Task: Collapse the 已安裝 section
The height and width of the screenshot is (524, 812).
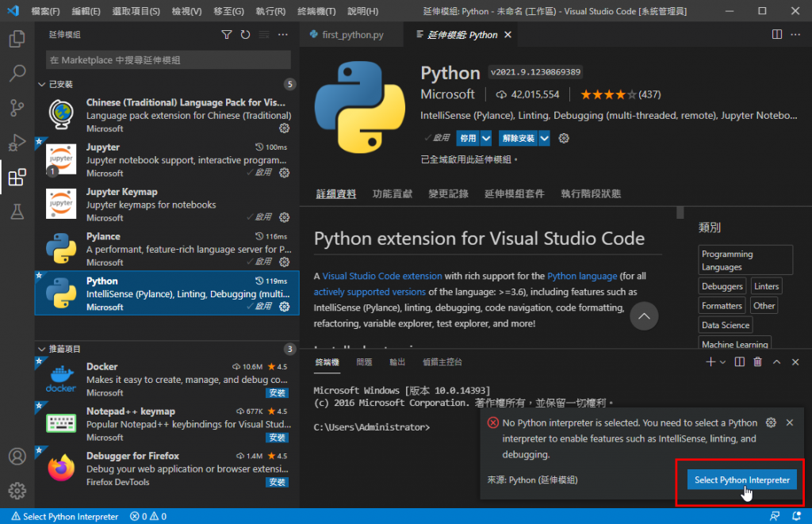Action: [42, 84]
